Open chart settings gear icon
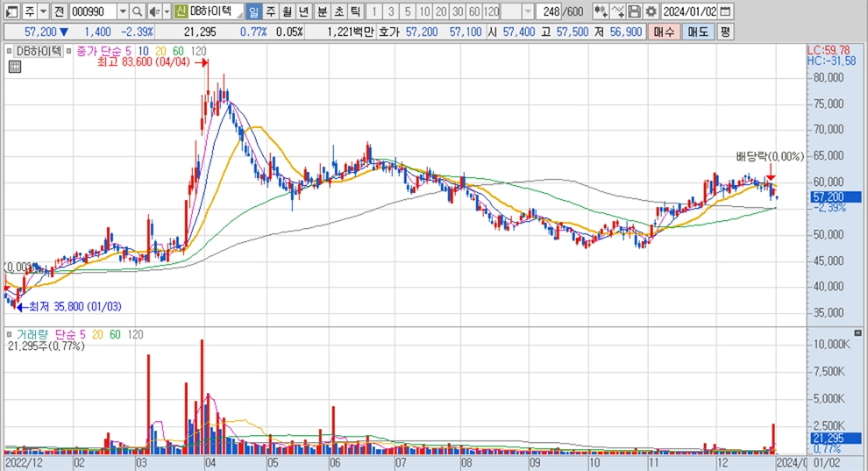 pos(651,11)
